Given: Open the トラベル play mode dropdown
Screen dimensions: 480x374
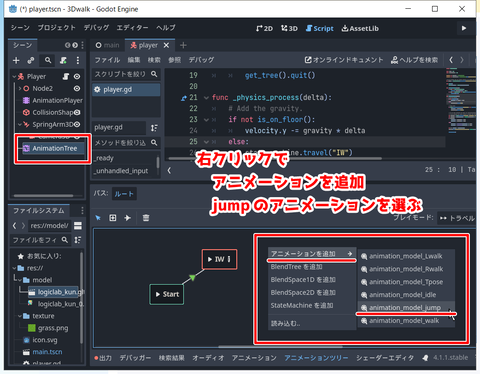Looking at the screenshot, I should point(457,218).
